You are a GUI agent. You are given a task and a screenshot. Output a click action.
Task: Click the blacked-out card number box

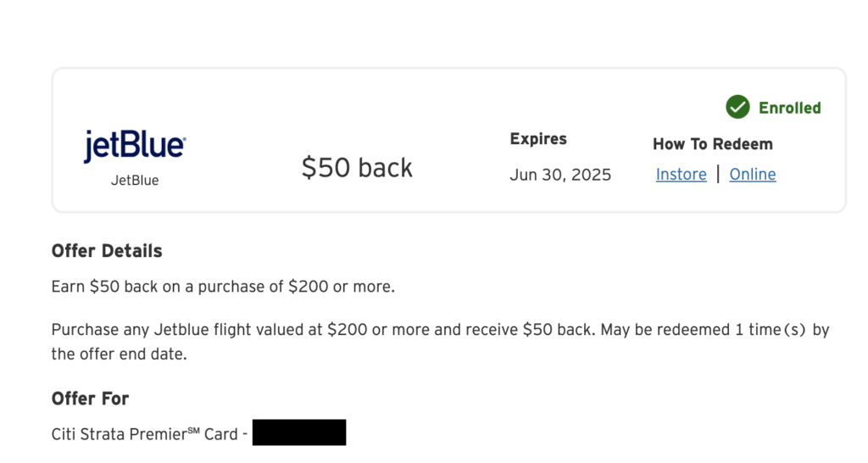(299, 432)
